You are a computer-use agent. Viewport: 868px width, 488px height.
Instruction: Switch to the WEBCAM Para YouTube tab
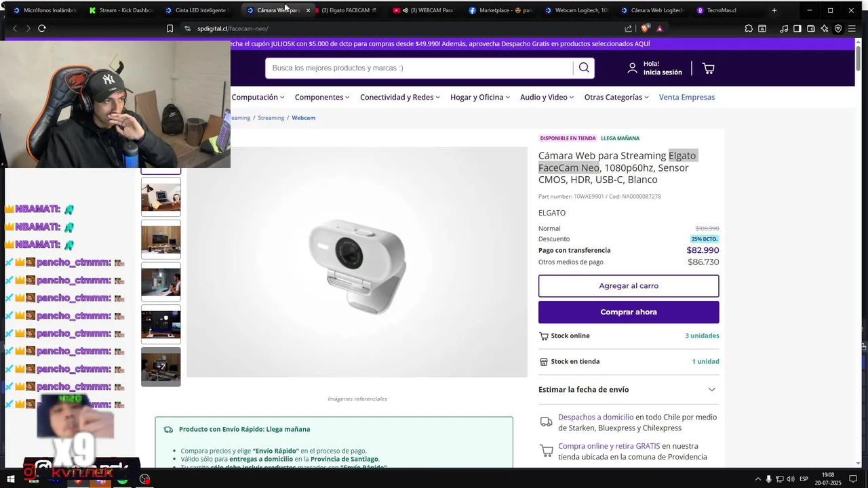pyautogui.click(x=425, y=10)
